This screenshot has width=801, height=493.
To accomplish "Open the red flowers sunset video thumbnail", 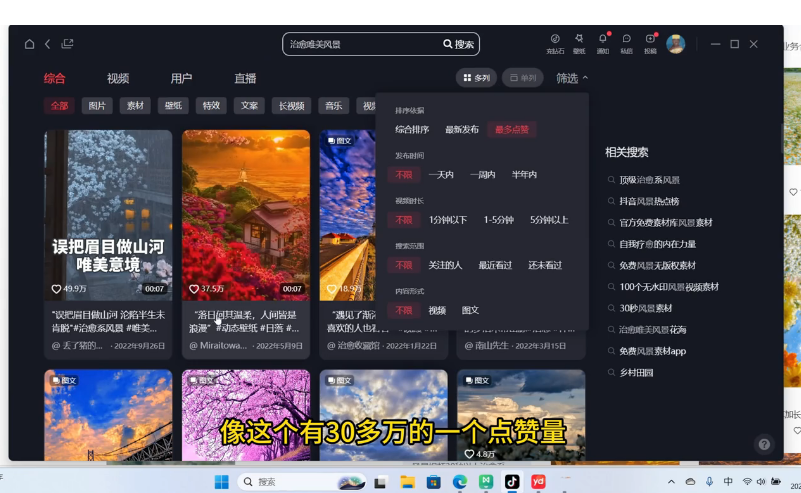I will pyautogui.click(x=246, y=215).
